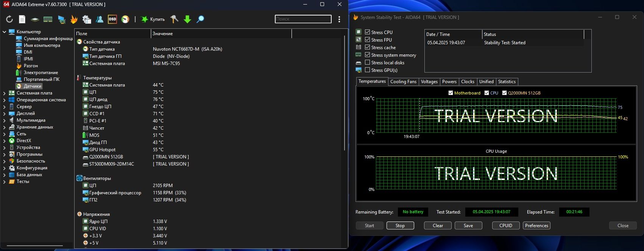Viewport: 644px width, 251px height.
Task: Click the key and wrench license icon
Action: coord(174,19)
